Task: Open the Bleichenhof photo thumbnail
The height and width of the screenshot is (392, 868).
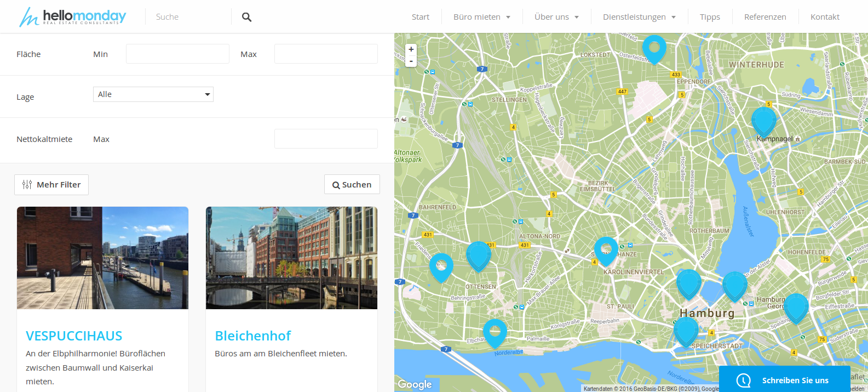Action: [291, 258]
